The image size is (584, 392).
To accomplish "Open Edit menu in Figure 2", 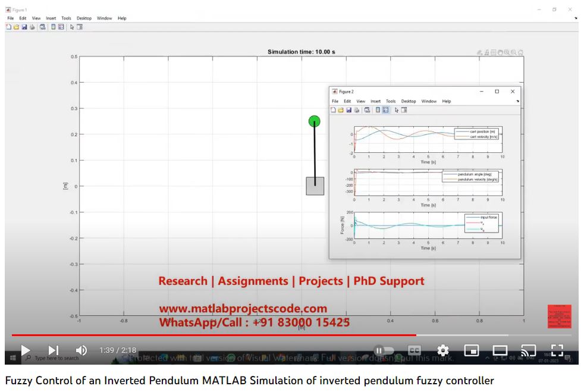I will pos(347,101).
